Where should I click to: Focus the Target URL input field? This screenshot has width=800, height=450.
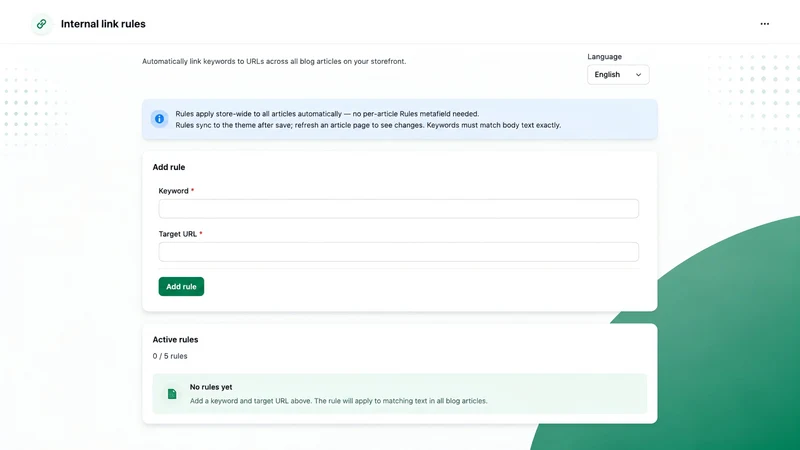(398, 252)
